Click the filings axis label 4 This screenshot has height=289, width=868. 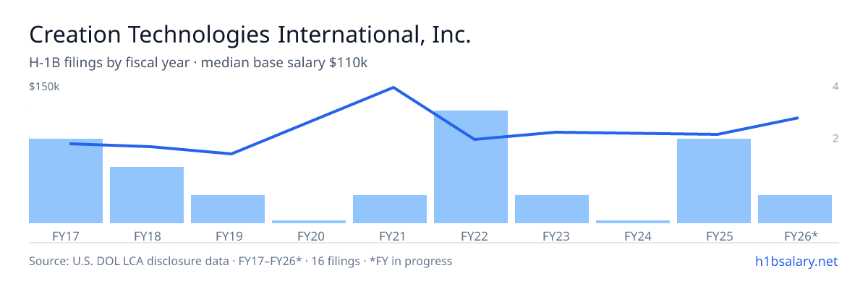click(835, 87)
